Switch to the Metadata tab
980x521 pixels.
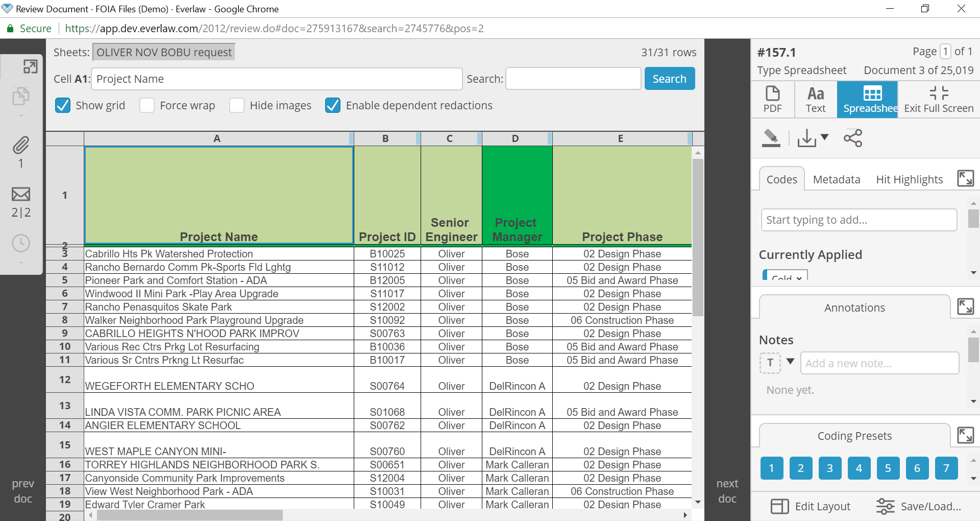(836, 179)
